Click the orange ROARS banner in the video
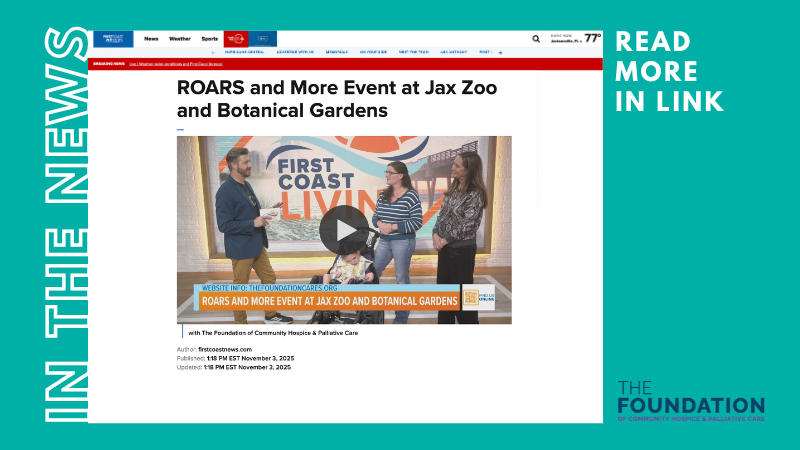 point(330,301)
